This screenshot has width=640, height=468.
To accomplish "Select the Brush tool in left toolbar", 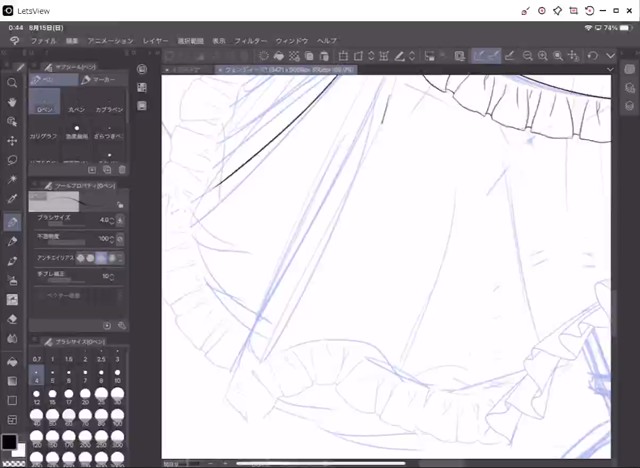I will pyautogui.click(x=12, y=261).
